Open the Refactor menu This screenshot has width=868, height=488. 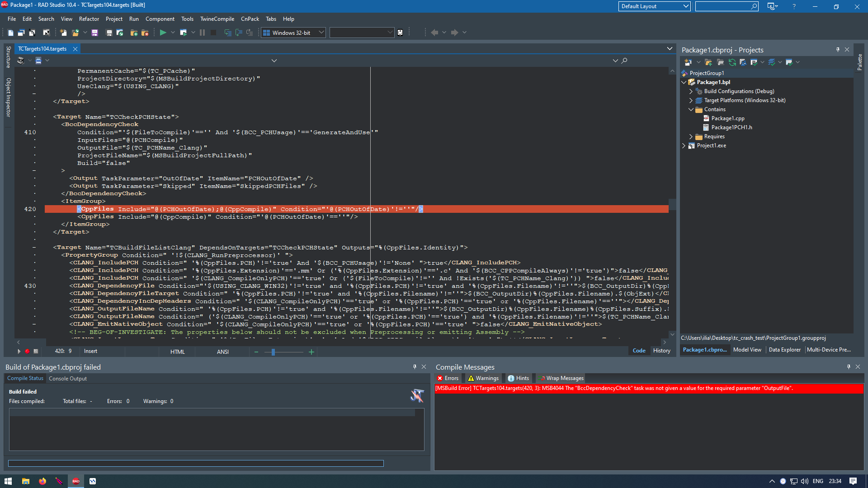pos(89,19)
